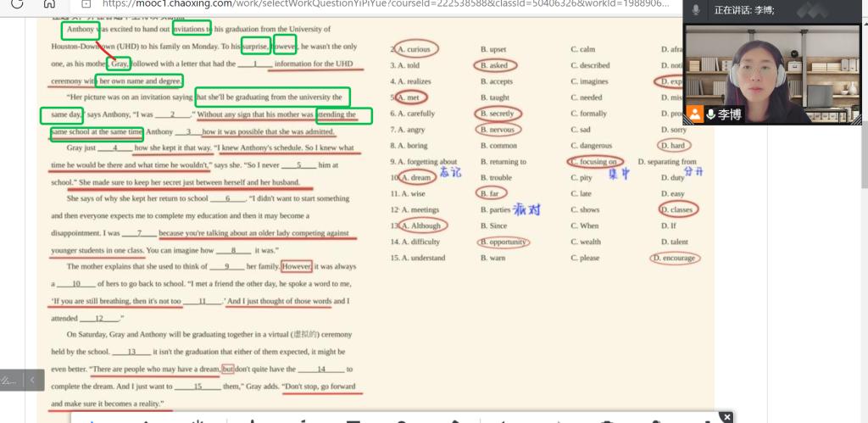Image resolution: width=868 pixels, height=423 pixels.
Task: Click the microphone icon beside the speaking indicator
Action: point(696,10)
